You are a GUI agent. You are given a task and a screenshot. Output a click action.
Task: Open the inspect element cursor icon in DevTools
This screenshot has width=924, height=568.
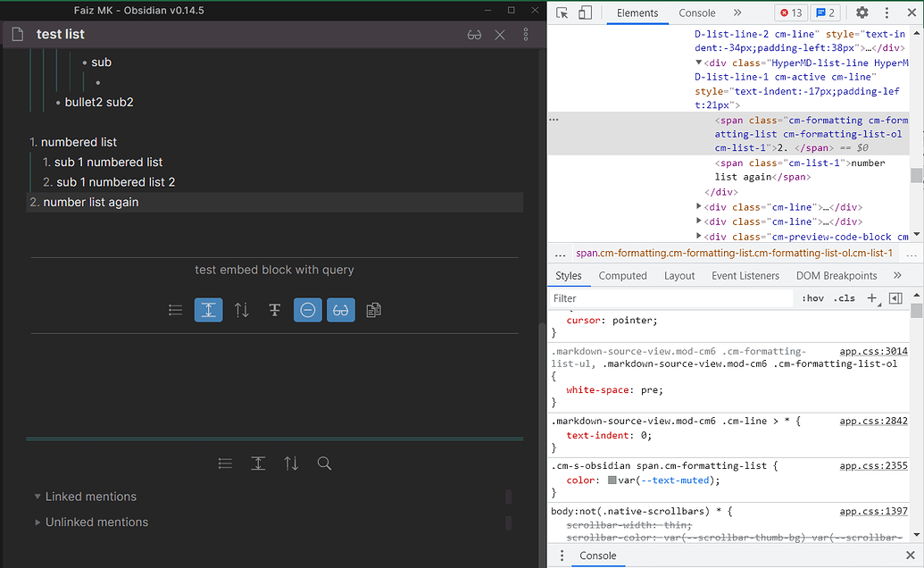[x=562, y=13]
